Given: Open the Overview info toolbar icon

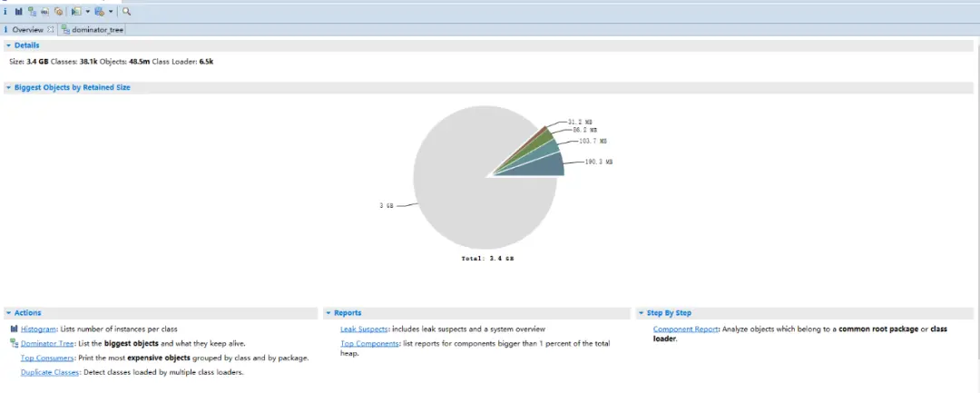Looking at the screenshot, I should click(5, 11).
